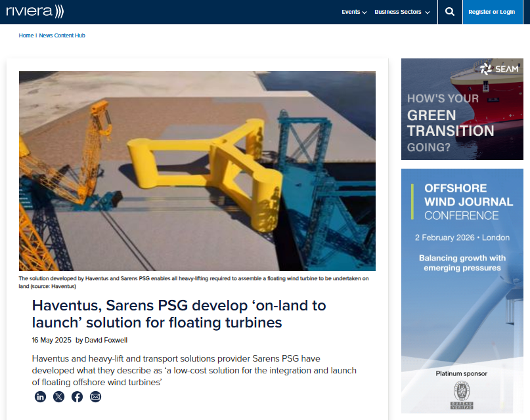Go to Home breadcrumb link
Image resolution: width=530 pixels, height=420 pixels.
point(26,35)
